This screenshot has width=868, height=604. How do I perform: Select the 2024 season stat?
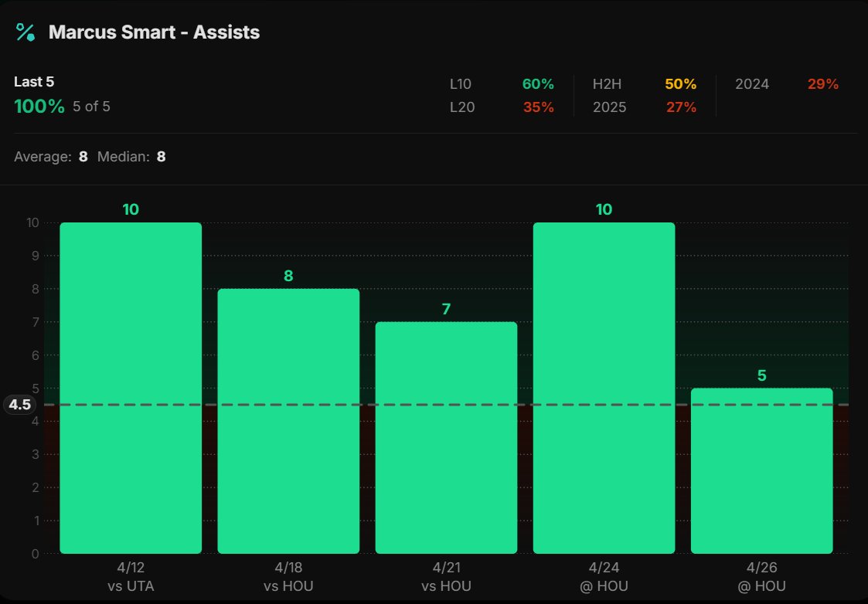click(x=752, y=83)
